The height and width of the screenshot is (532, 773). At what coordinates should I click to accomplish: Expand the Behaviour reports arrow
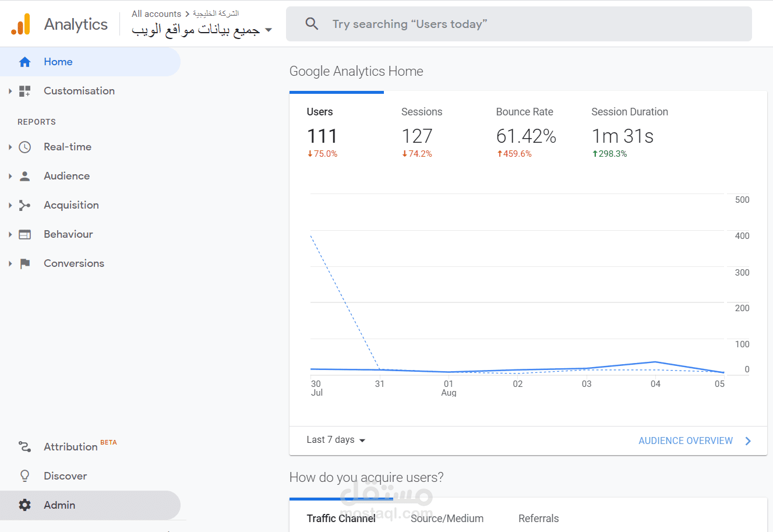coord(10,234)
